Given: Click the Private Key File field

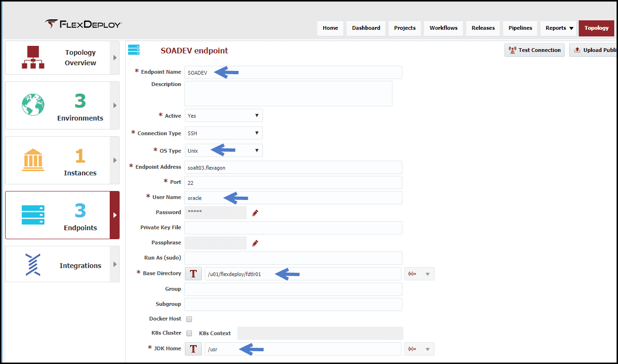Looking at the screenshot, I should pos(293,228).
